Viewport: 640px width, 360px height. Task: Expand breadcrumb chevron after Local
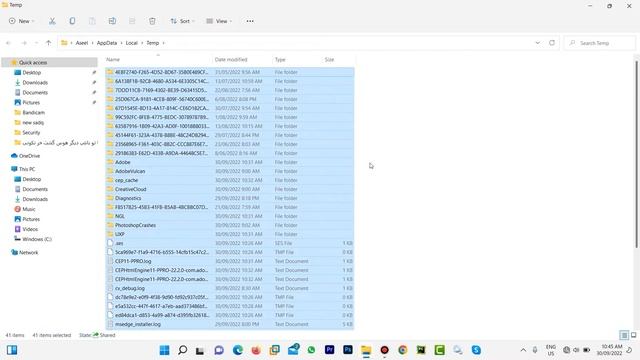[x=142, y=43]
